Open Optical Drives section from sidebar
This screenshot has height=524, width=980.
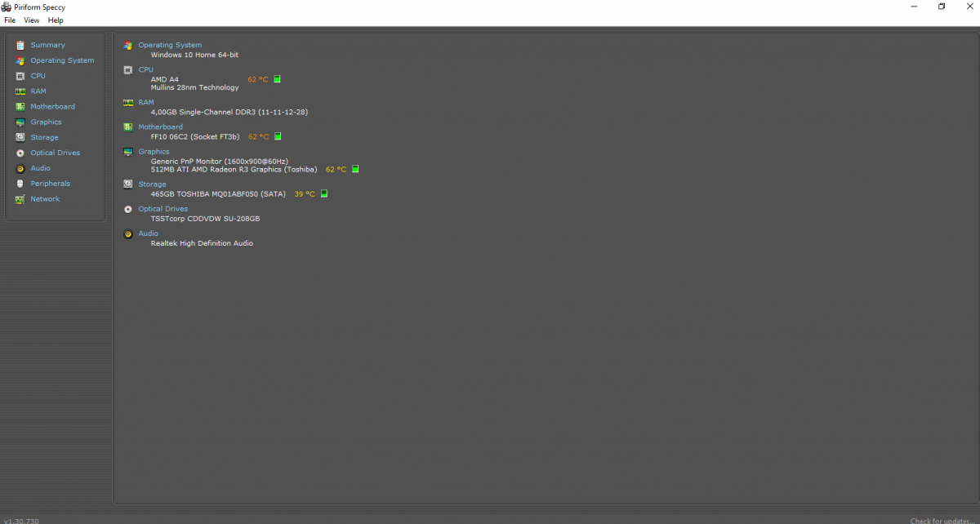[x=55, y=153]
